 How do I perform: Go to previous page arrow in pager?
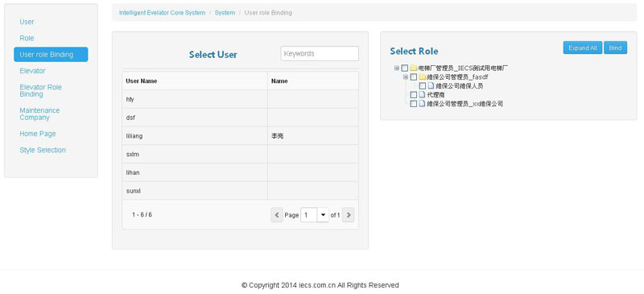pyautogui.click(x=277, y=214)
